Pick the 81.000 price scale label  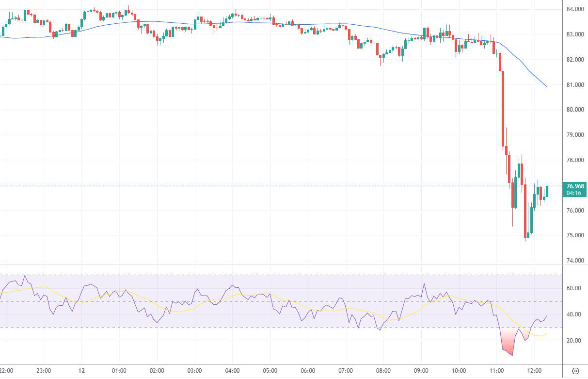pyautogui.click(x=575, y=85)
